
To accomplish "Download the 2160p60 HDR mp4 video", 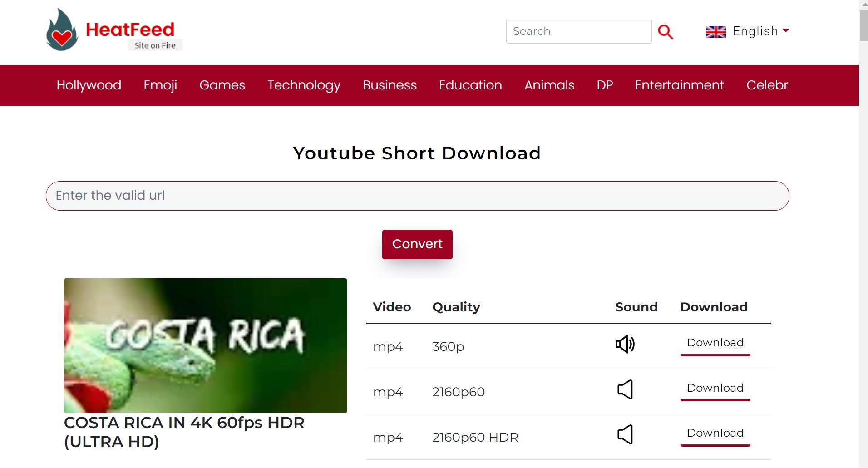I will [715, 434].
